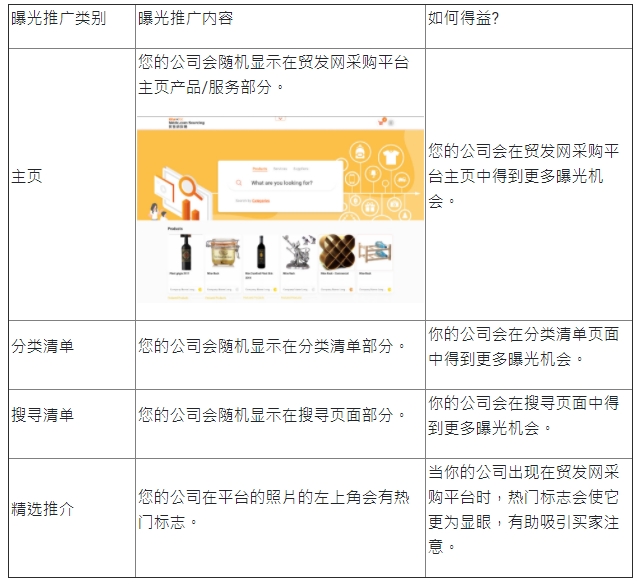Click text '您的公司会随机显示在贸发网采购平台主页产品/服务部分'
Image resolution: width=639 pixels, height=587 pixels.
273,74
